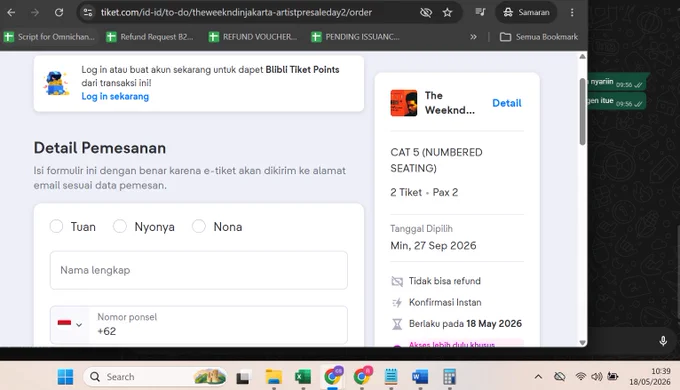This screenshot has height=390, width=680.
Task: Click the Blibli Tiket Points mascot image
Action: [56, 83]
